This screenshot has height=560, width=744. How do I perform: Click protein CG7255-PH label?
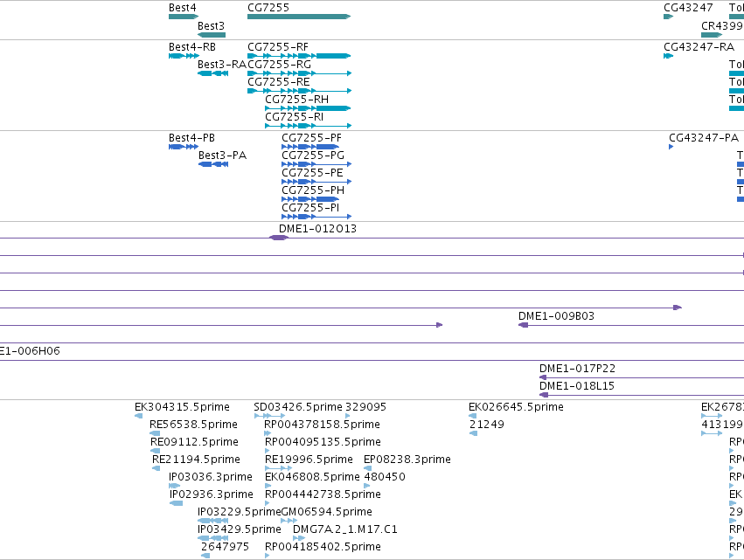click(313, 190)
